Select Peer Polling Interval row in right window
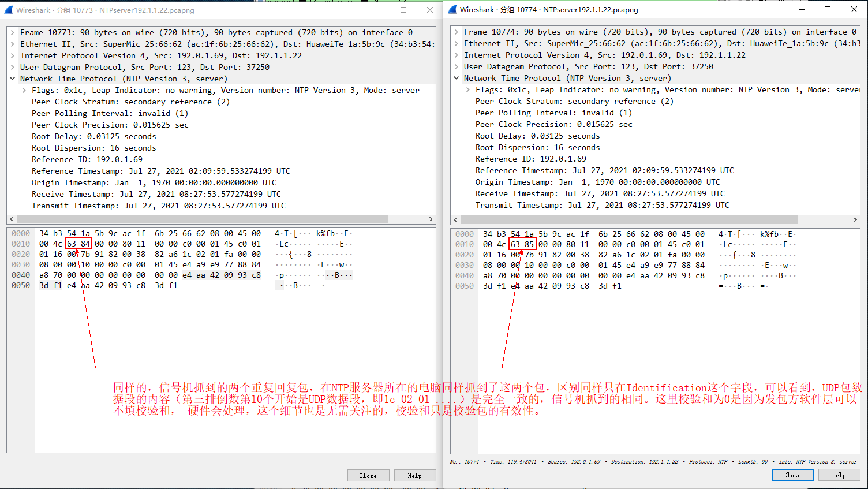The image size is (868, 489). pos(656,113)
